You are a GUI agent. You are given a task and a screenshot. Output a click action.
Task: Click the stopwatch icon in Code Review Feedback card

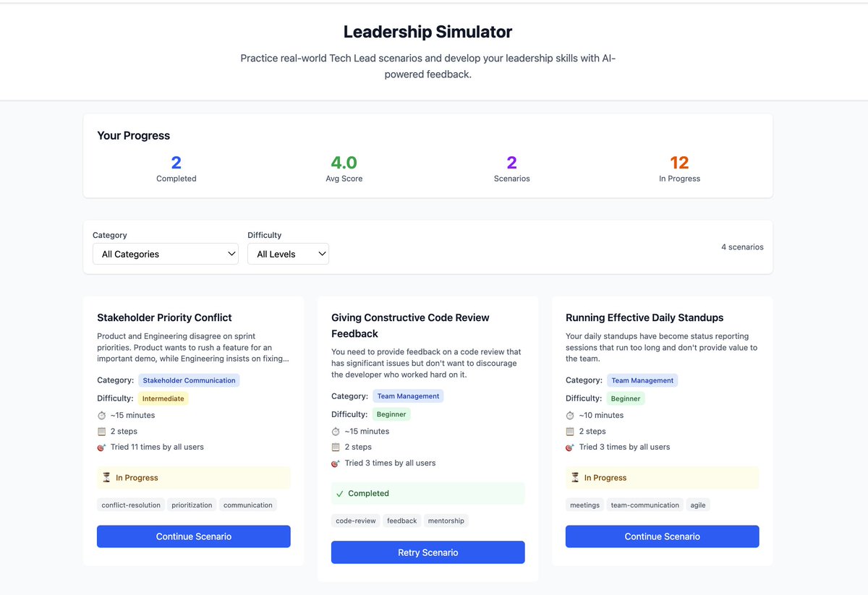(336, 432)
